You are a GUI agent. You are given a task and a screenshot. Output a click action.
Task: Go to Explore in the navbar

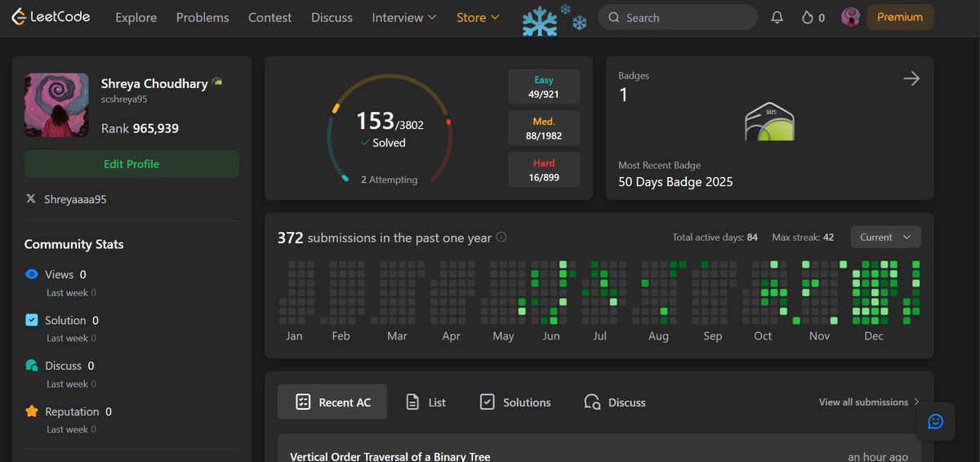136,17
